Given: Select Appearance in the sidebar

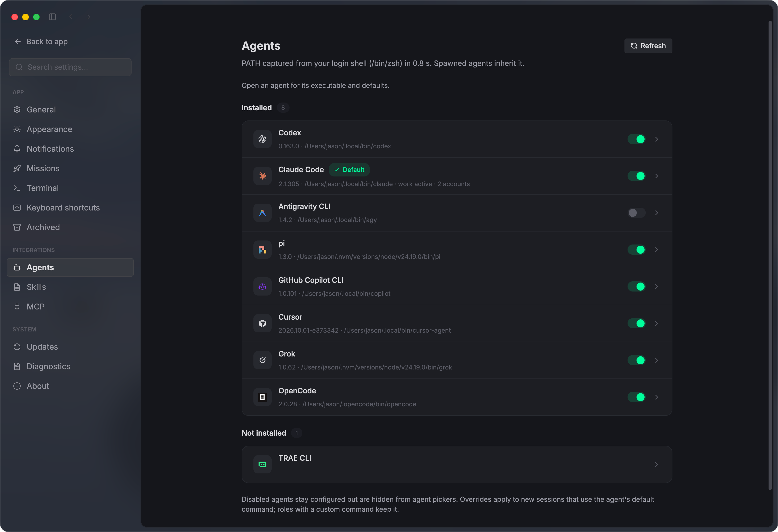Looking at the screenshot, I should [70, 129].
